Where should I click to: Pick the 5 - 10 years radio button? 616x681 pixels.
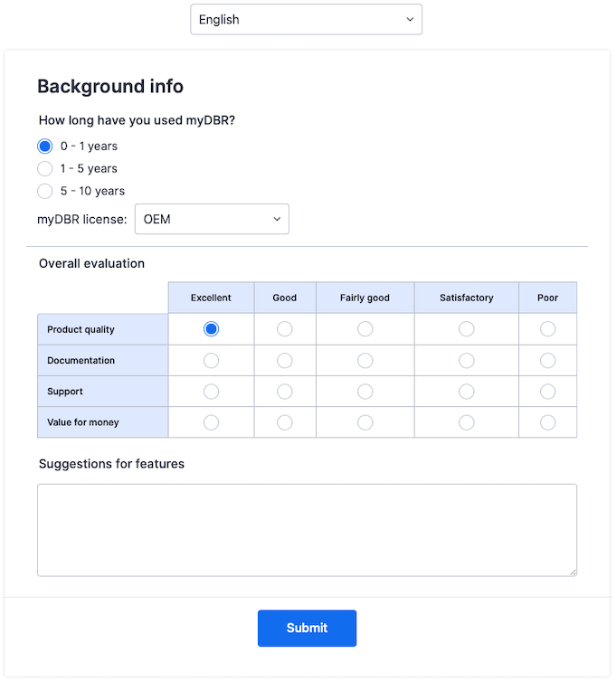pos(45,191)
